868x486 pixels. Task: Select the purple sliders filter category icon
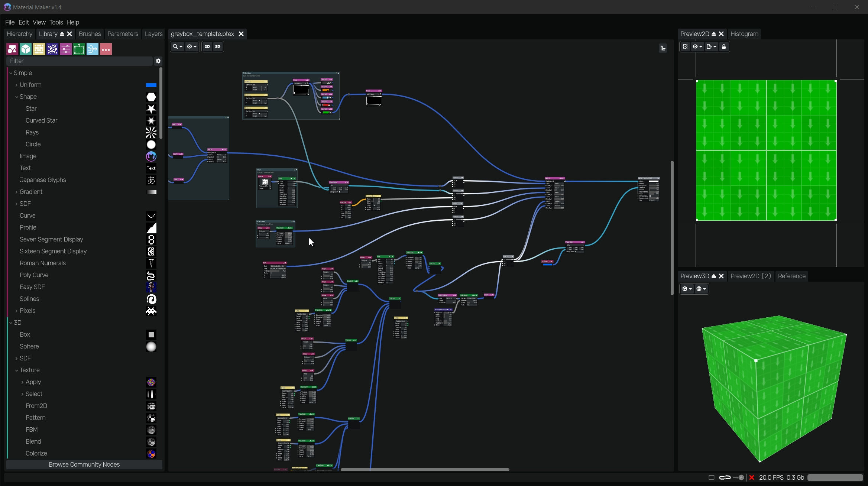[x=66, y=49]
